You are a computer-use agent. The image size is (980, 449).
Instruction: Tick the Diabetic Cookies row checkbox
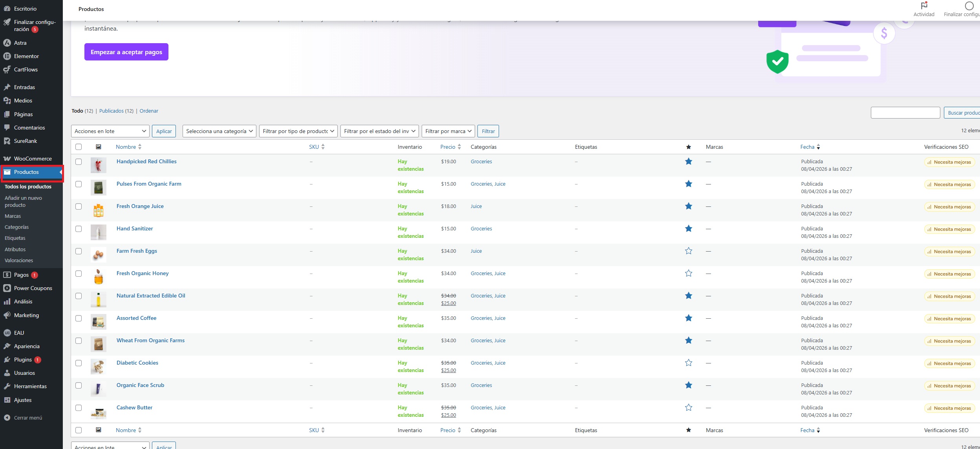79,363
